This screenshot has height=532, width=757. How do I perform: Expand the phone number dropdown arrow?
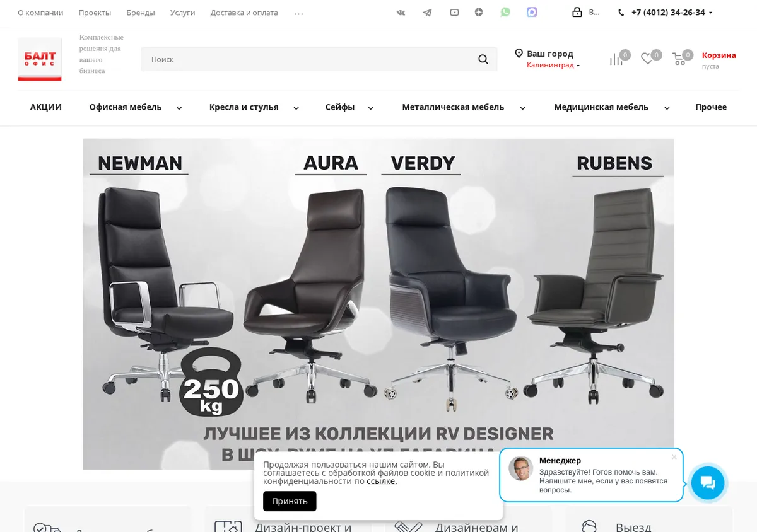(x=710, y=13)
